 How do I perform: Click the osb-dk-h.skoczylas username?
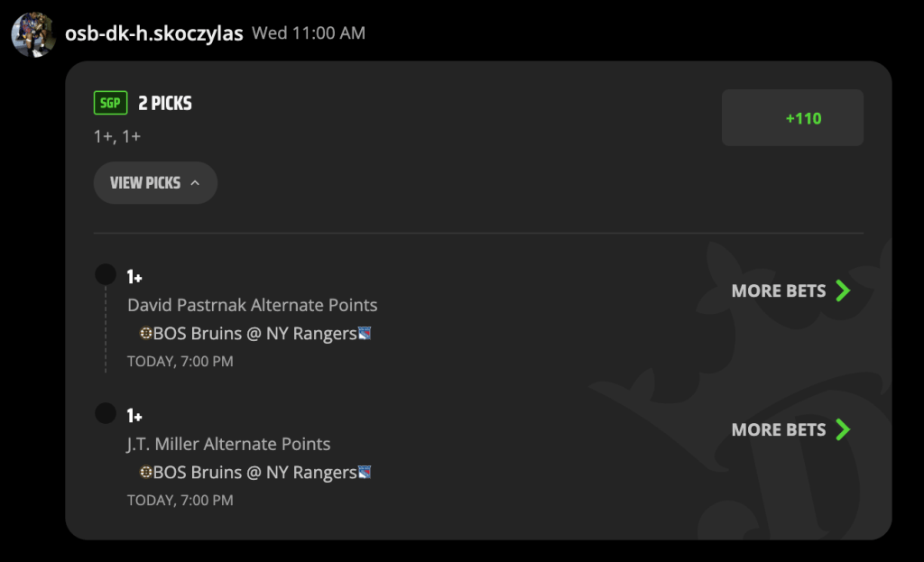tap(153, 33)
